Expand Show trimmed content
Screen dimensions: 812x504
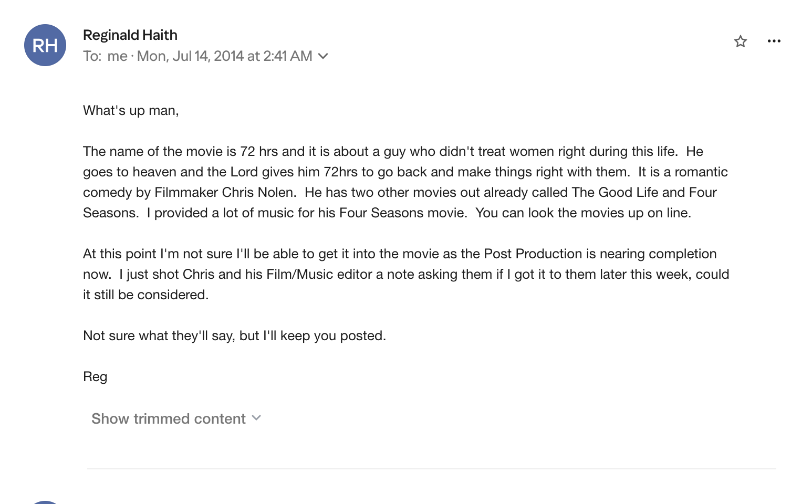[x=176, y=418]
